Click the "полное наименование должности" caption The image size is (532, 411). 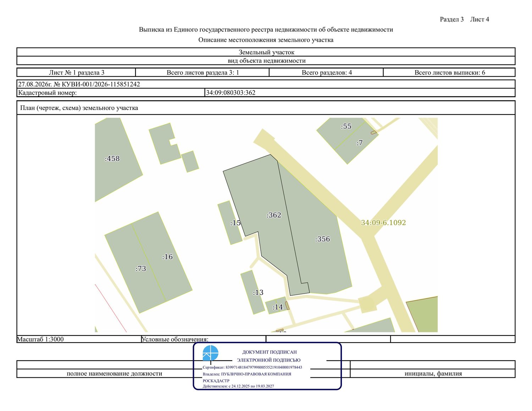pyautogui.click(x=114, y=373)
